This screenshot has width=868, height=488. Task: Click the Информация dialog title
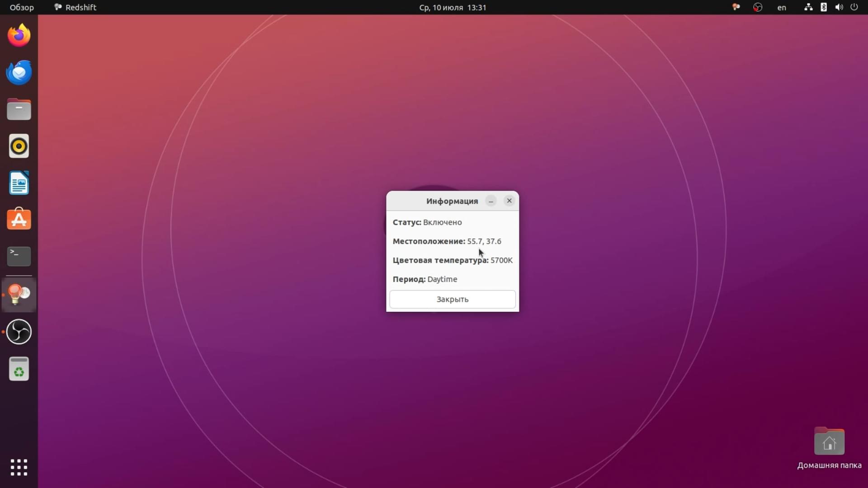pyautogui.click(x=452, y=201)
